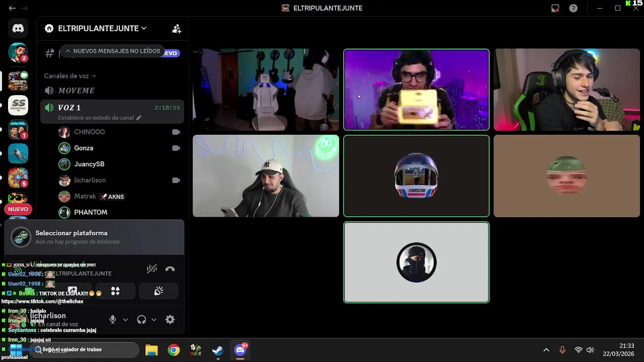Edit channel status pencil icon
The height and width of the screenshot is (362, 644).
139,118
